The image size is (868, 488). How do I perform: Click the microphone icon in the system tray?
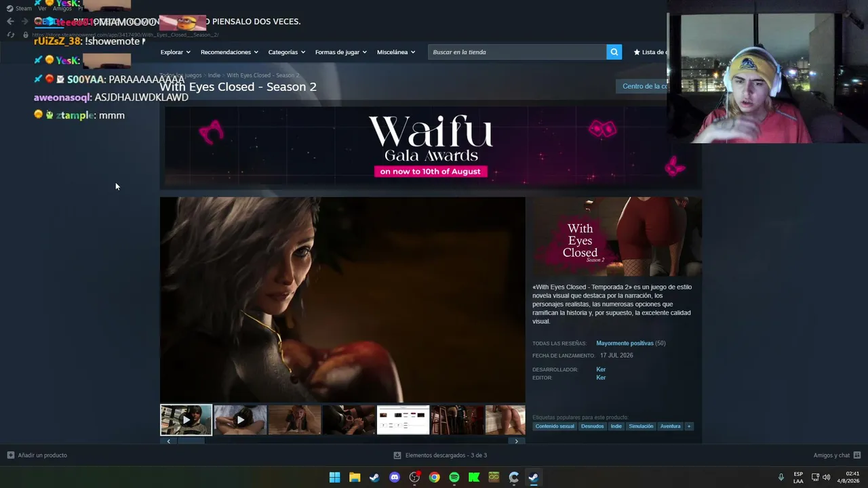[x=781, y=477]
